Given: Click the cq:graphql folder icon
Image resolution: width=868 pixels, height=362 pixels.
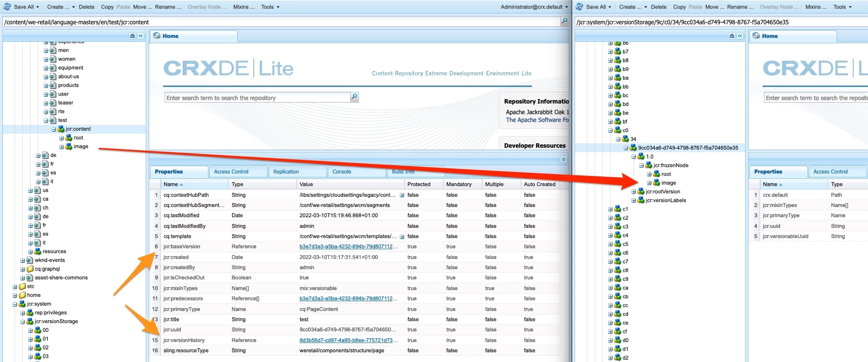Looking at the screenshot, I should [30, 269].
